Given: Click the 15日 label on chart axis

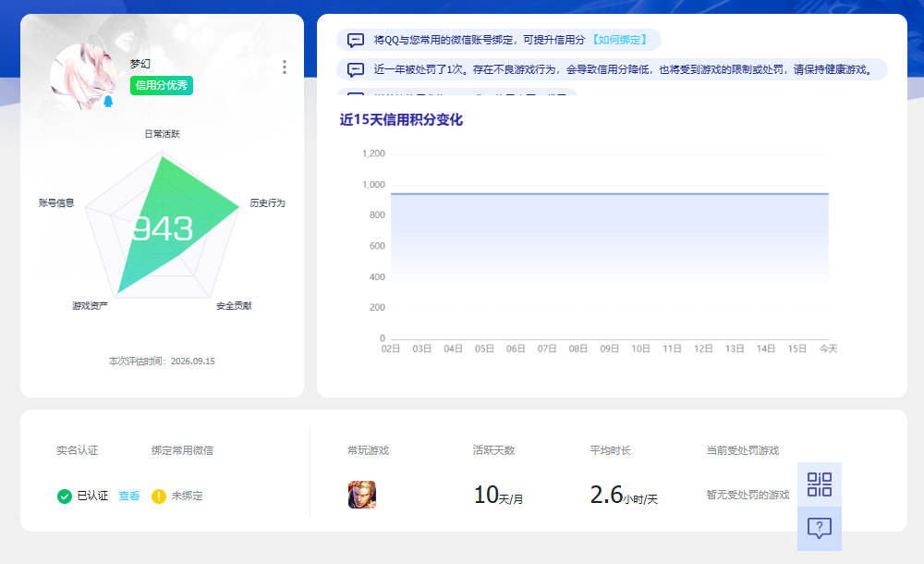Looking at the screenshot, I should coord(797,349).
